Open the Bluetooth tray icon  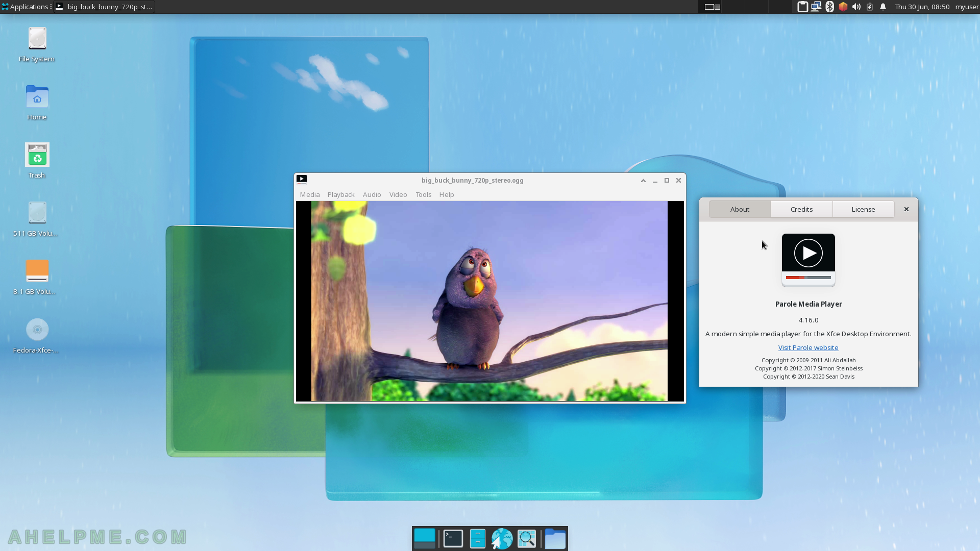pos(829,7)
